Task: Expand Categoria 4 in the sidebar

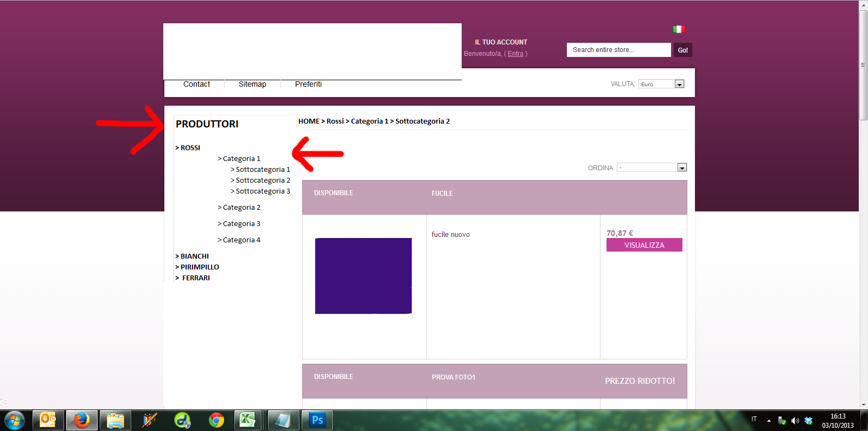Action: 239,240
